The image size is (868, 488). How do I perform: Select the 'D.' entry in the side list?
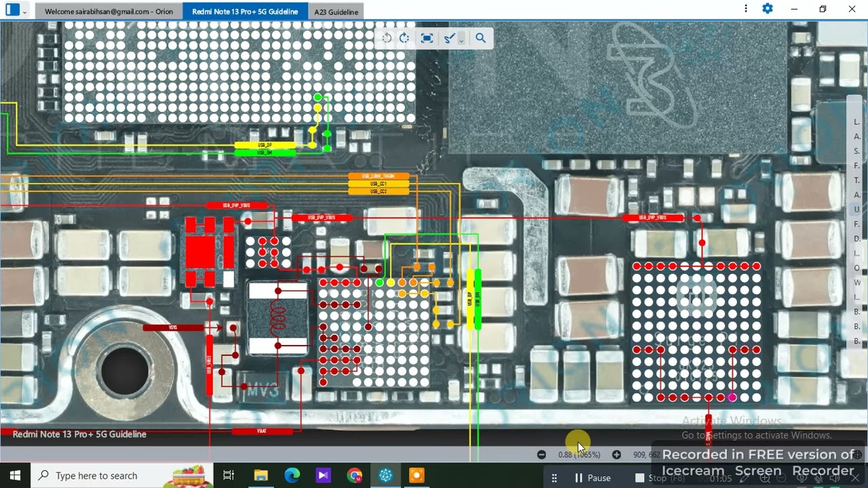click(x=857, y=239)
